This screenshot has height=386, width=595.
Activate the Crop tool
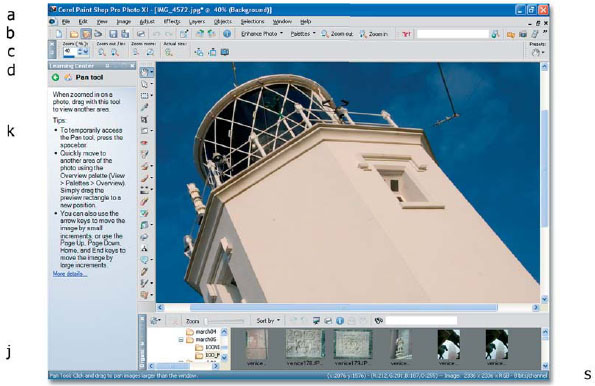coord(144,119)
